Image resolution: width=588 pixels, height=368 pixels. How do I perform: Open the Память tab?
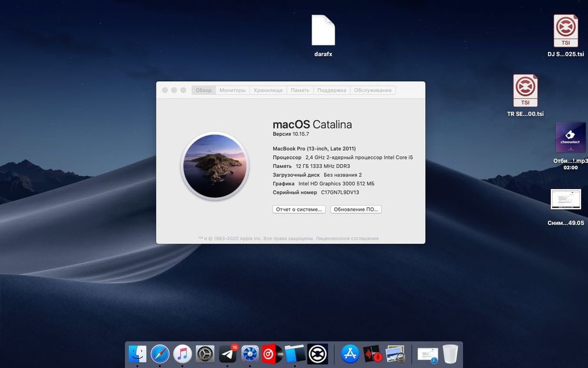tap(300, 90)
